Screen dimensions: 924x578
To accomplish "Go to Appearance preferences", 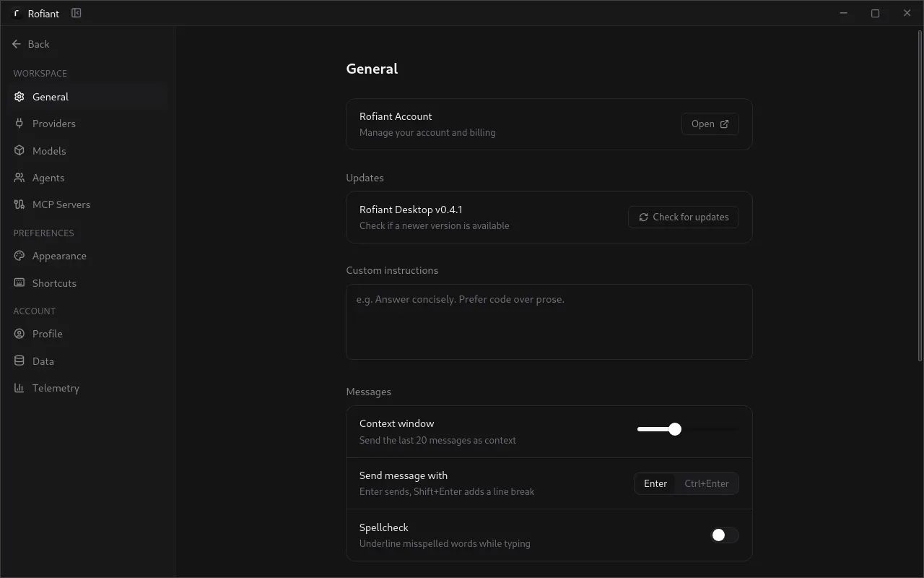I will pyautogui.click(x=87, y=256).
